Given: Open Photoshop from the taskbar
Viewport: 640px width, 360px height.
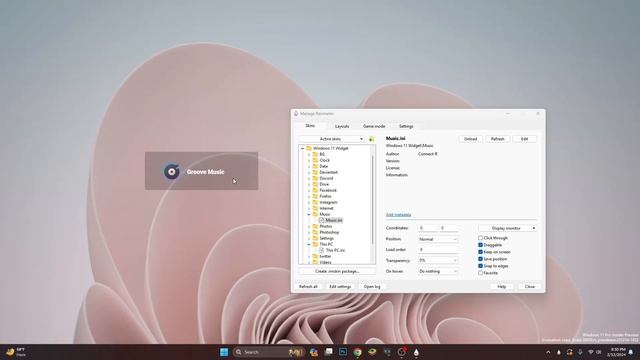Looking at the screenshot, I should coord(343,352).
